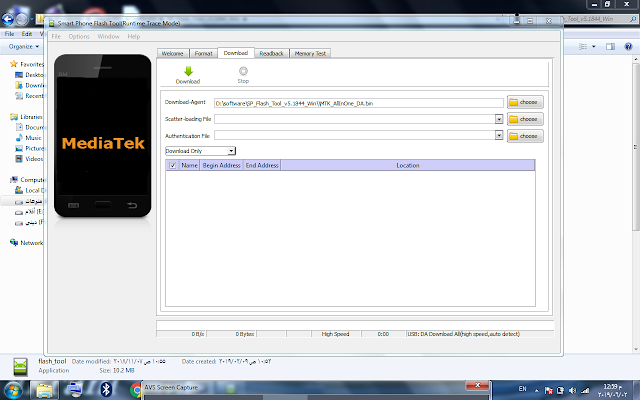
Task: Click the MediaTek phone image
Action: tap(103, 136)
